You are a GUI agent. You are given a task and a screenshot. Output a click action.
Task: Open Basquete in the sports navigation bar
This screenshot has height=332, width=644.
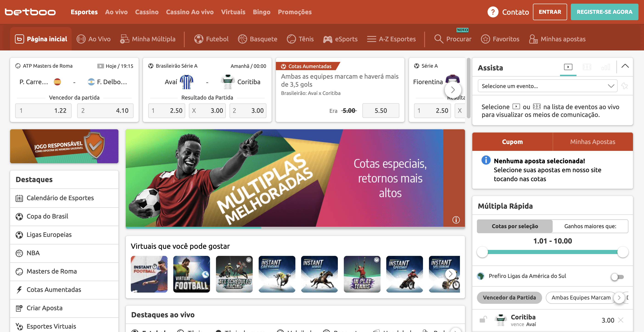(x=258, y=39)
